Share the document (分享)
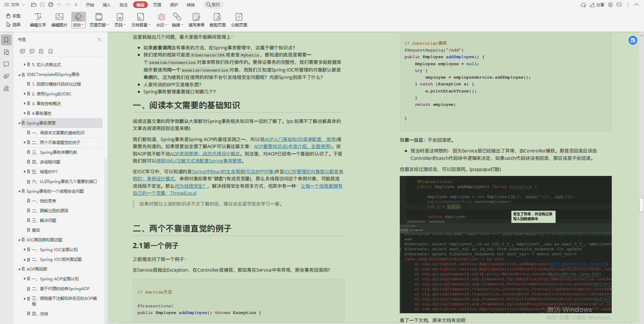Screen dimensions: 644x324 pos(597,5)
